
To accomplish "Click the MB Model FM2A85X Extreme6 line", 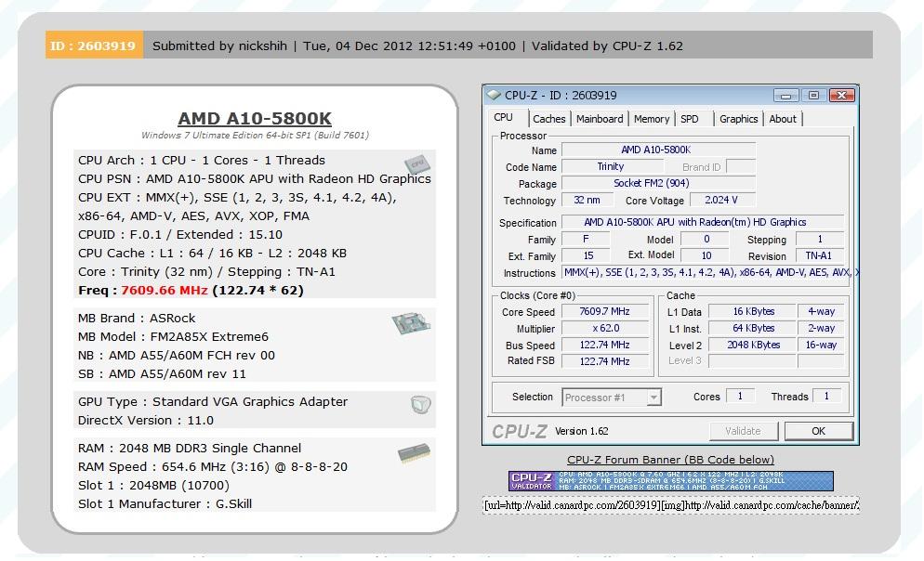I will point(173,337).
